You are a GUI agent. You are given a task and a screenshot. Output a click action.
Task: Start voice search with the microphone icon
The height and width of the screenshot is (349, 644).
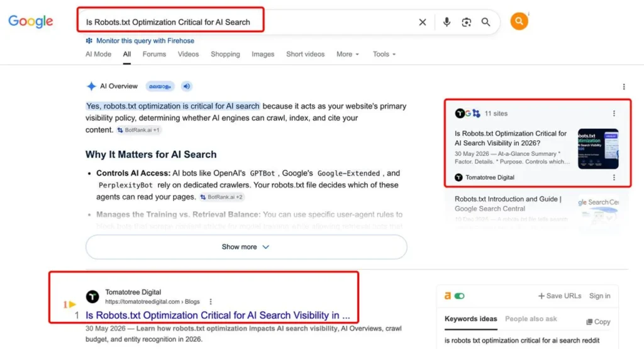(x=447, y=22)
